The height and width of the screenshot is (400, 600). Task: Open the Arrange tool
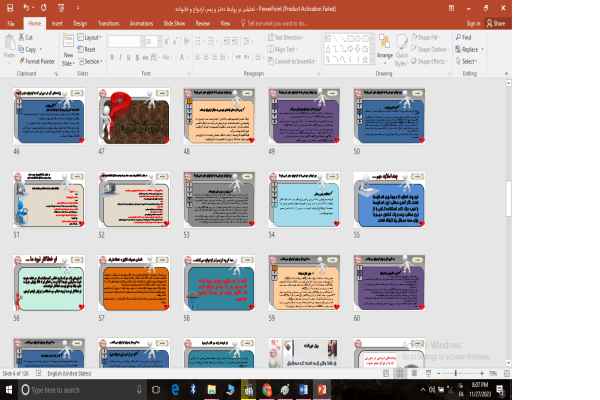384,50
